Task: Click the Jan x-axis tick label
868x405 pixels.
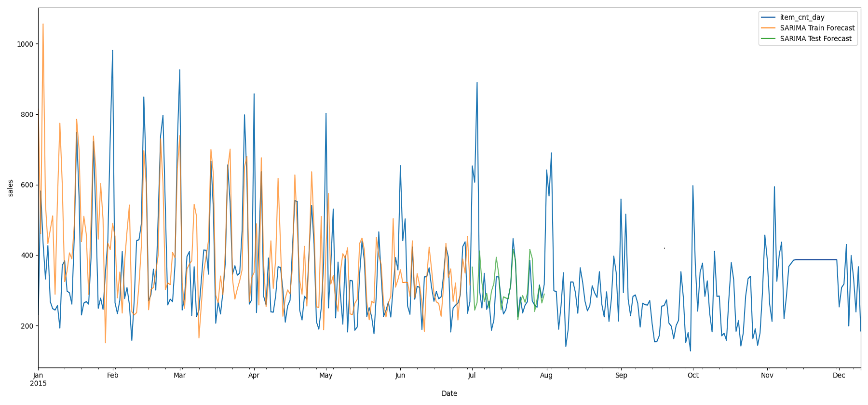Action: (x=38, y=376)
